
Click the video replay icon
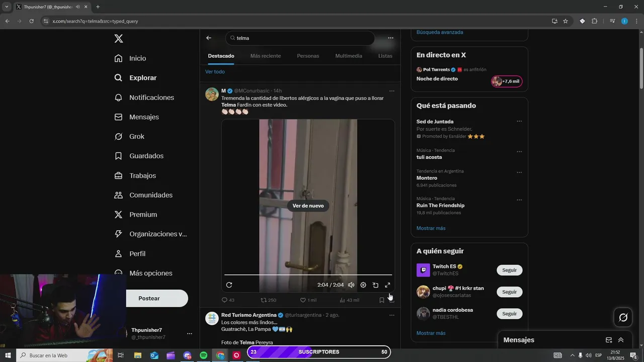pos(229,285)
